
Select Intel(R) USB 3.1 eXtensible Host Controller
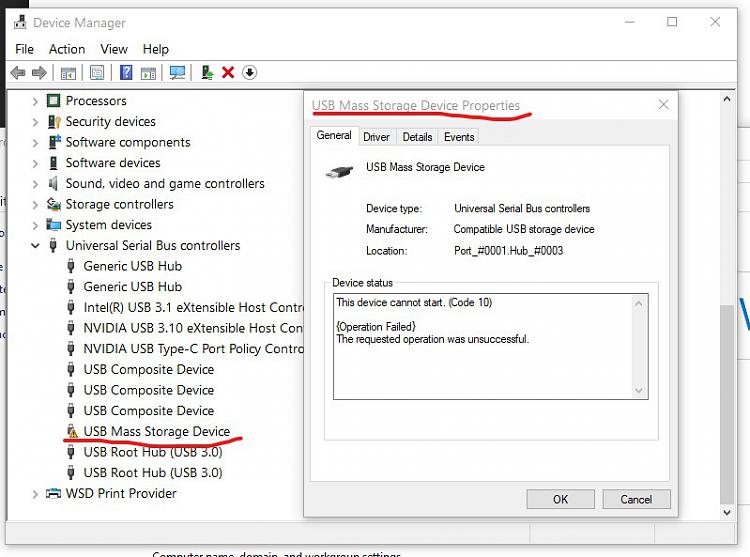pos(193,307)
